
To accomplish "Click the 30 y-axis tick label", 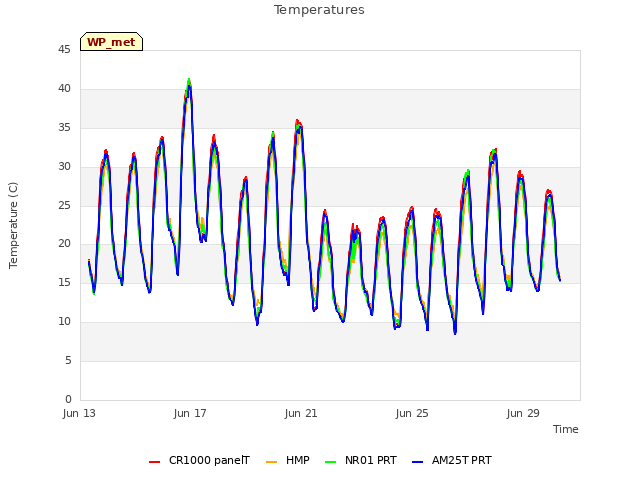I will click(64, 167).
